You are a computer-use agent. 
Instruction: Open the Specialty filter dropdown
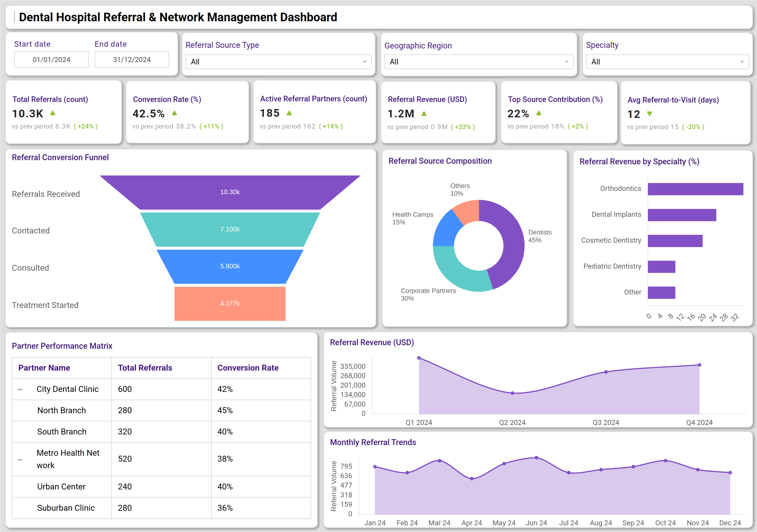click(667, 62)
